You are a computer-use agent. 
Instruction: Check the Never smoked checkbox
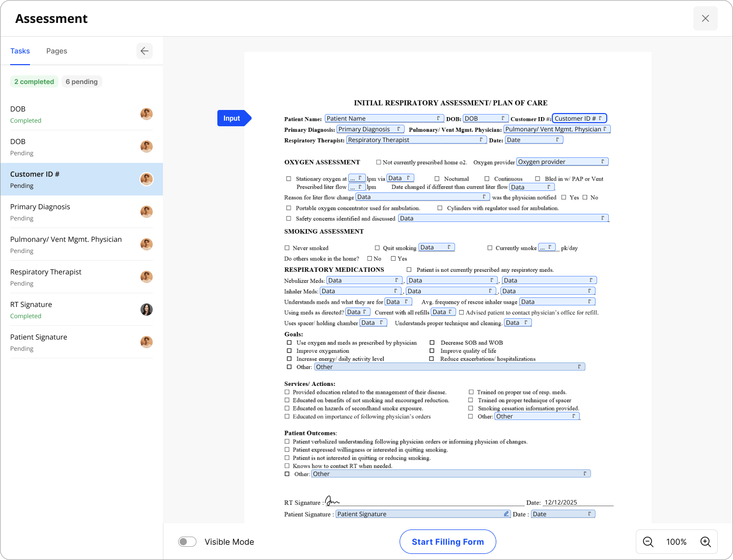[287, 248]
